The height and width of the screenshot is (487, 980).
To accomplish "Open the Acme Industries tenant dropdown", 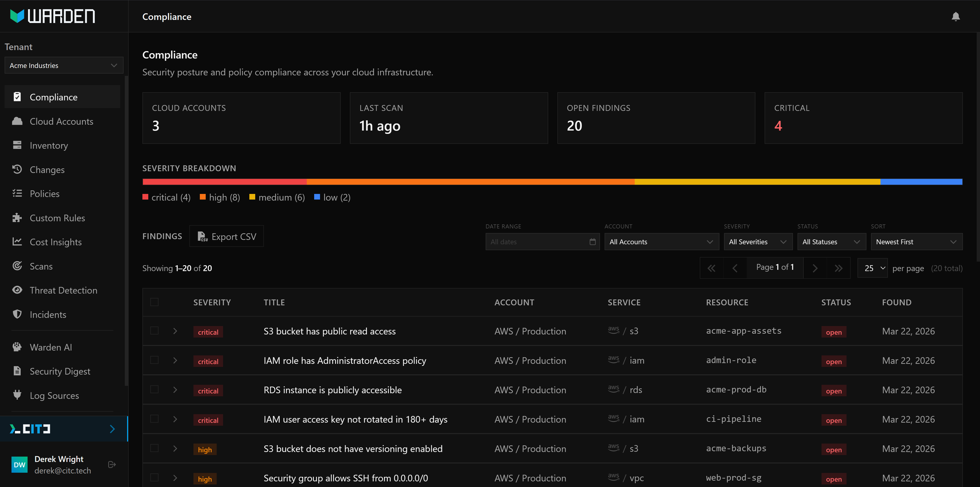I will coord(64,65).
